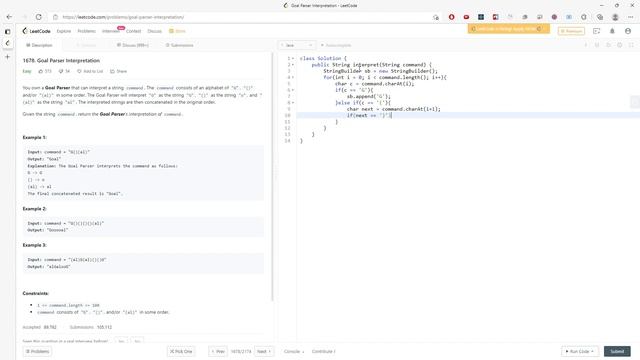Open the vertical tabs sidebar icon
Viewport: 640px width, 360px height.
pos(7,31)
